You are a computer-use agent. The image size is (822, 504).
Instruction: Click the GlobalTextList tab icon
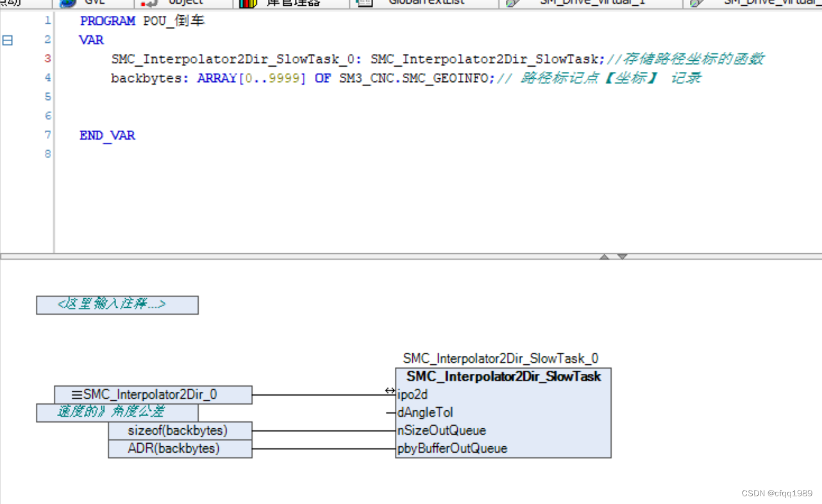pos(364,4)
